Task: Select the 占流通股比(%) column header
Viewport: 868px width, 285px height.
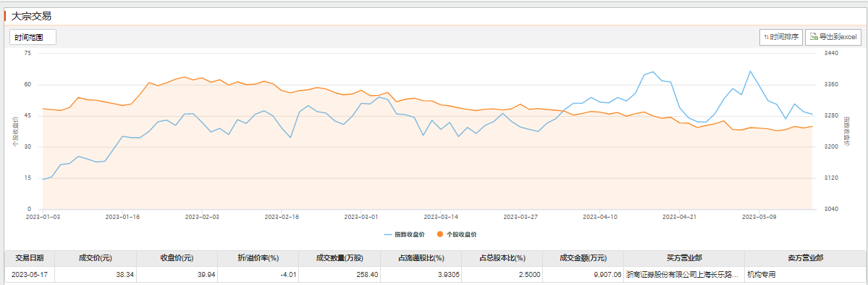Action: click(x=421, y=258)
